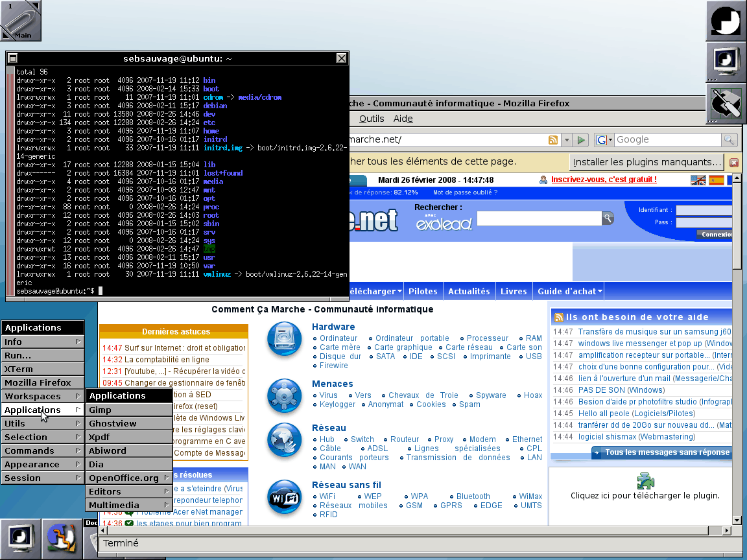The image size is (747, 560).
Task: Open the Guide d'achat dropdown tab
Action: pos(569,292)
